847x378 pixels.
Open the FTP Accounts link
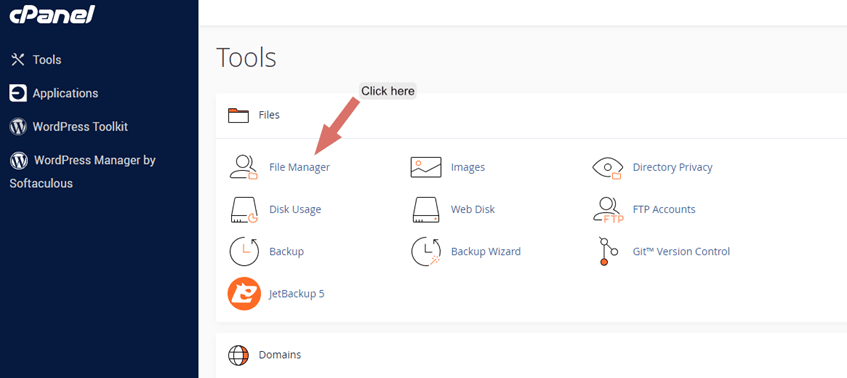tap(664, 210)
